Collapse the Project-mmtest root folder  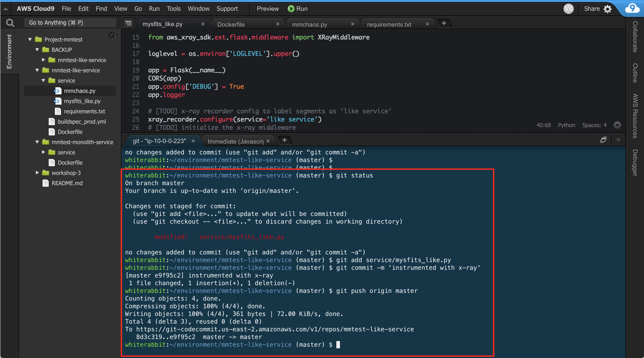pos(30,39)
